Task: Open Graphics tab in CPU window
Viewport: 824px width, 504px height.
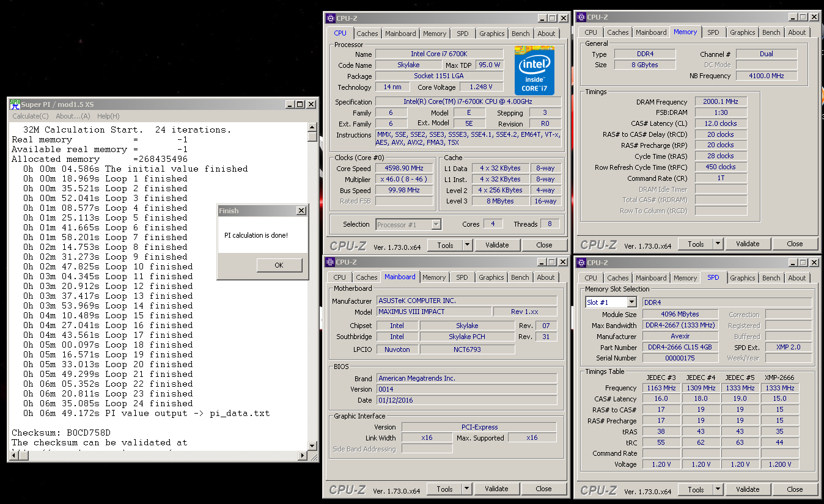Action: [492, 34]
